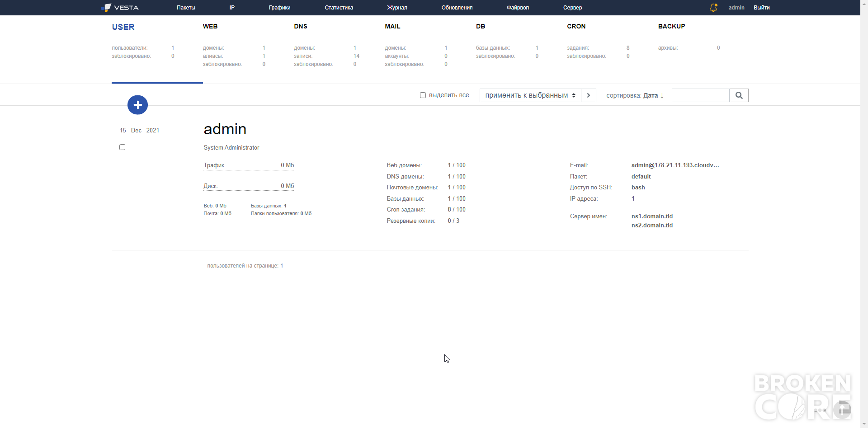
Task: Open the Статистика menu item
Action: click(x=339, y=8)
